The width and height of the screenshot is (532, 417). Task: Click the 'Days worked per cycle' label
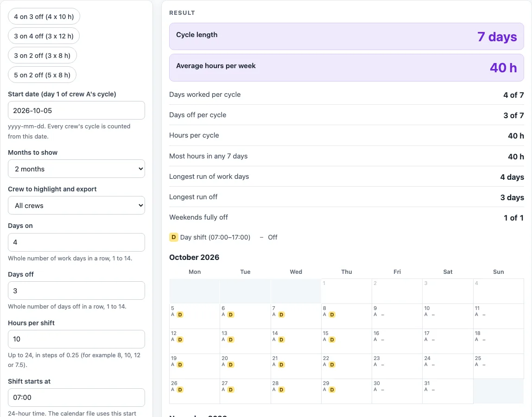(x=205, y=95)
